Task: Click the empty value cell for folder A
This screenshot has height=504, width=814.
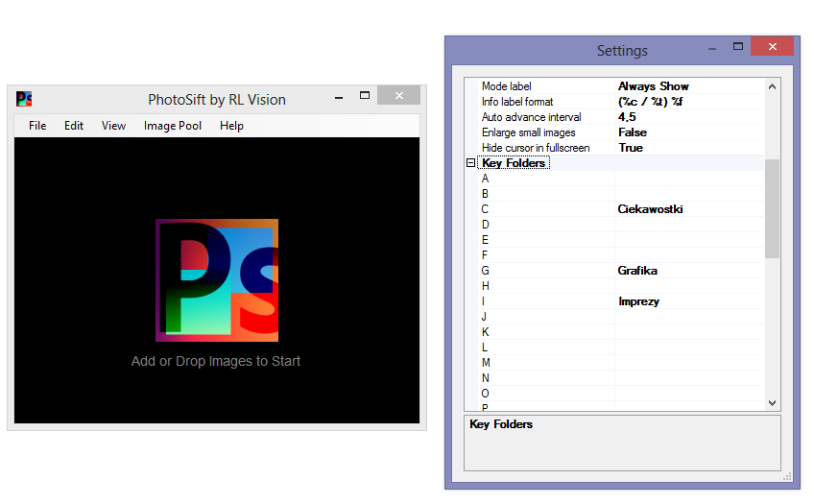Action: [689, 179]
